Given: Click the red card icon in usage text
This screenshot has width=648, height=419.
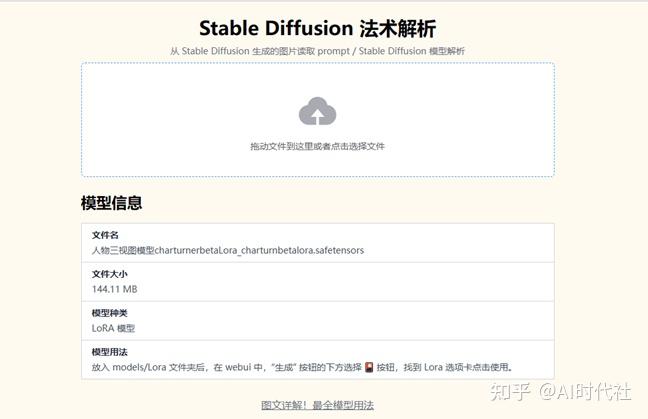Looking at the screenshot, I should coord(369,367).
